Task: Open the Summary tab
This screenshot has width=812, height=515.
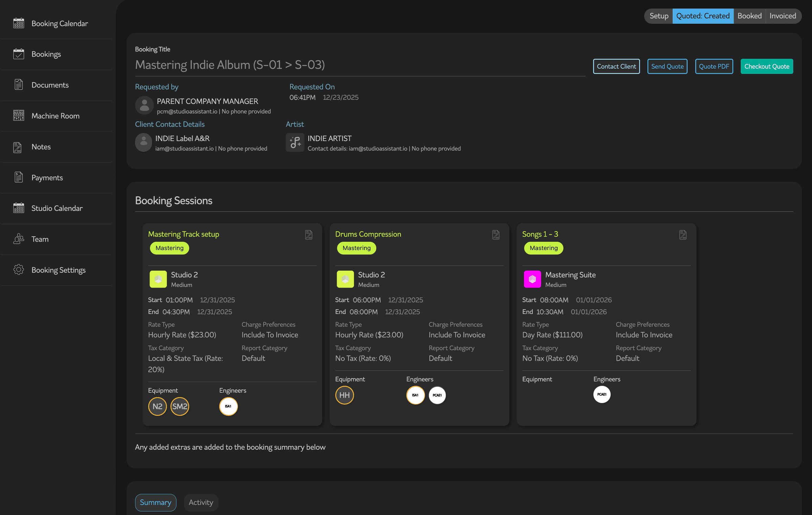Action: pos(156,502)
